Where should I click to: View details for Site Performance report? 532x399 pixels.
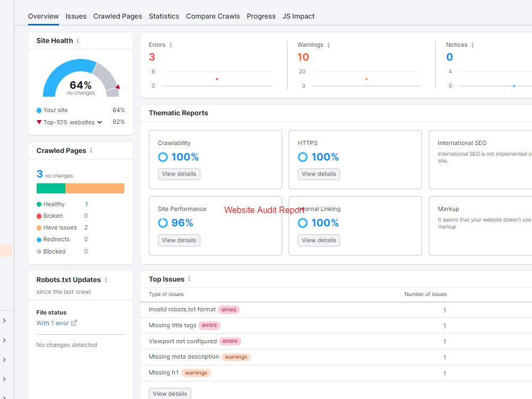click(179, 240)
